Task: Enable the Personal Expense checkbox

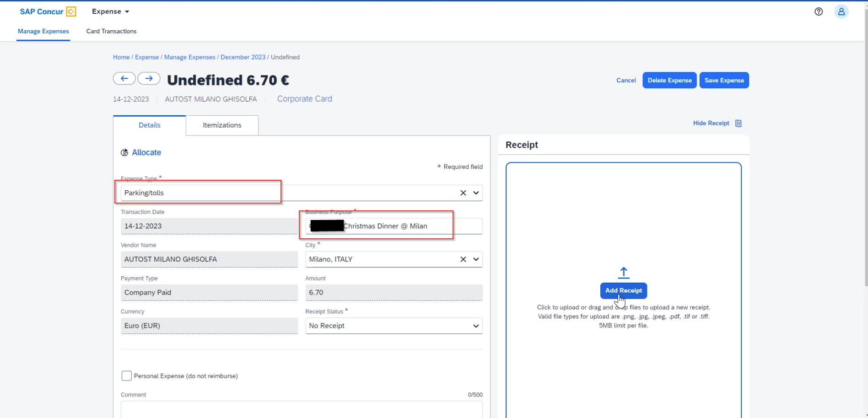Action: [126, 375]
